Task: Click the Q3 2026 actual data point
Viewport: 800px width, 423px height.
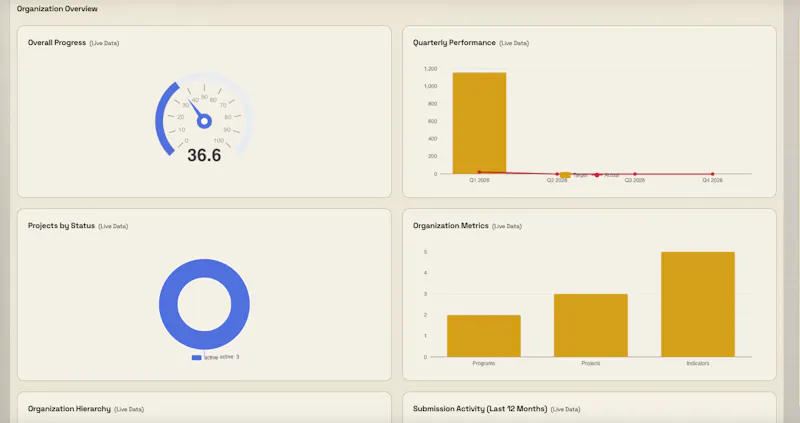Action: click(x=635, y=174)
